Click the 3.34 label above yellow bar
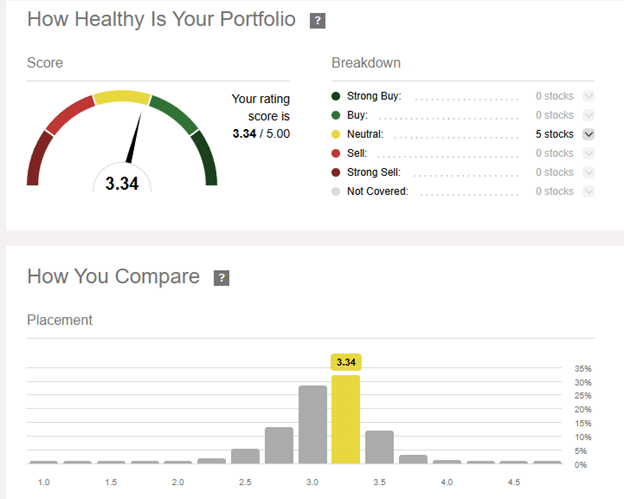Viewport: 624px width, 499px height. [x=346, y=361]
